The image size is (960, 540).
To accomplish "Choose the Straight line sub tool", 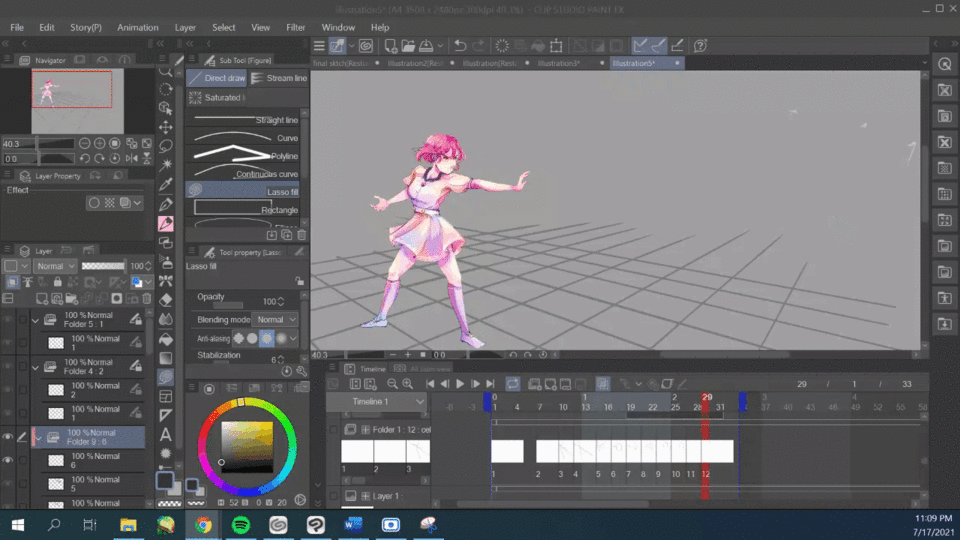I will [243, 119].
